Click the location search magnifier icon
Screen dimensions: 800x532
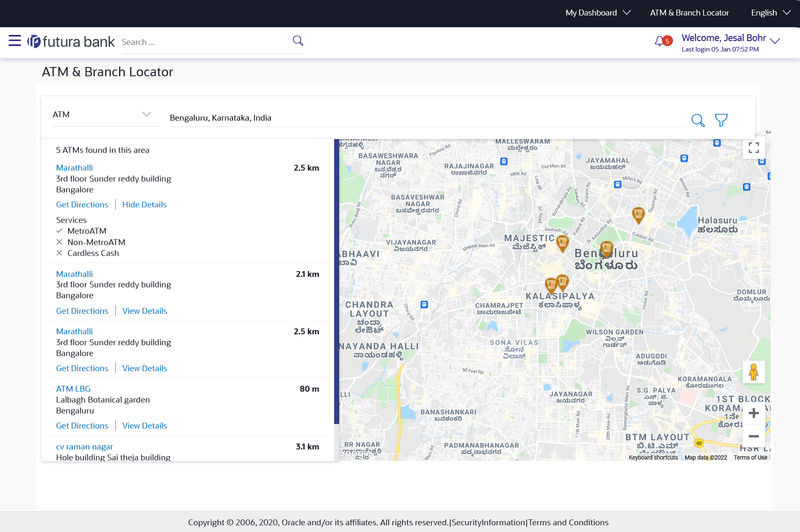(698, 120)
